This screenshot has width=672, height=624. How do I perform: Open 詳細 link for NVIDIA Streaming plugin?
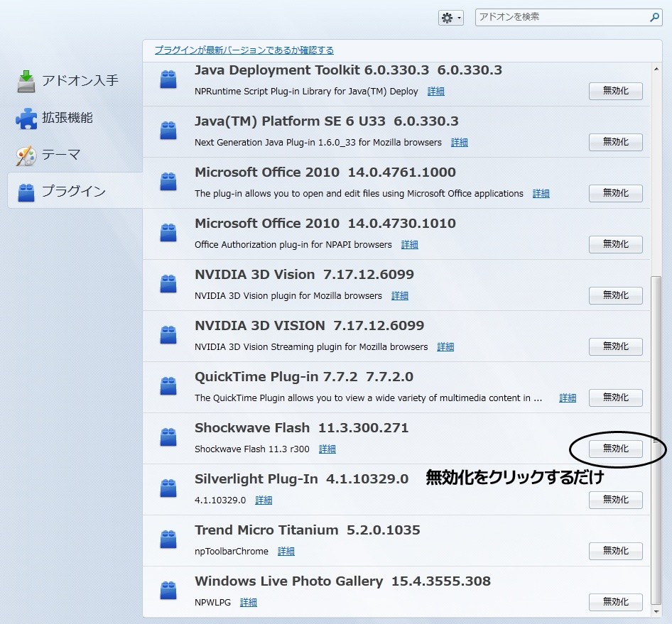point(445,347)
